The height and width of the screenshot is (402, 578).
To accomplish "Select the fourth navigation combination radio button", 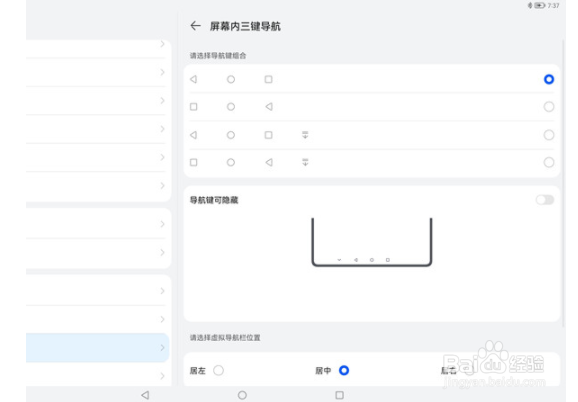I will pos(549,162).
